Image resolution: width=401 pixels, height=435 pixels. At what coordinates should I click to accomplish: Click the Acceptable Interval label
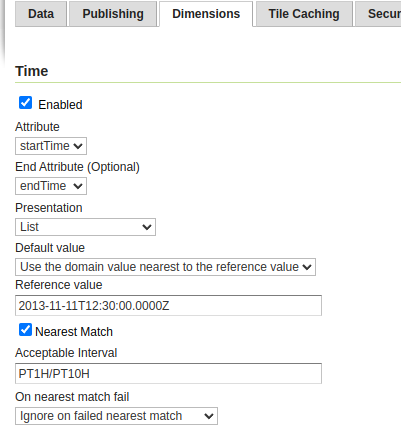coord(66,353)
